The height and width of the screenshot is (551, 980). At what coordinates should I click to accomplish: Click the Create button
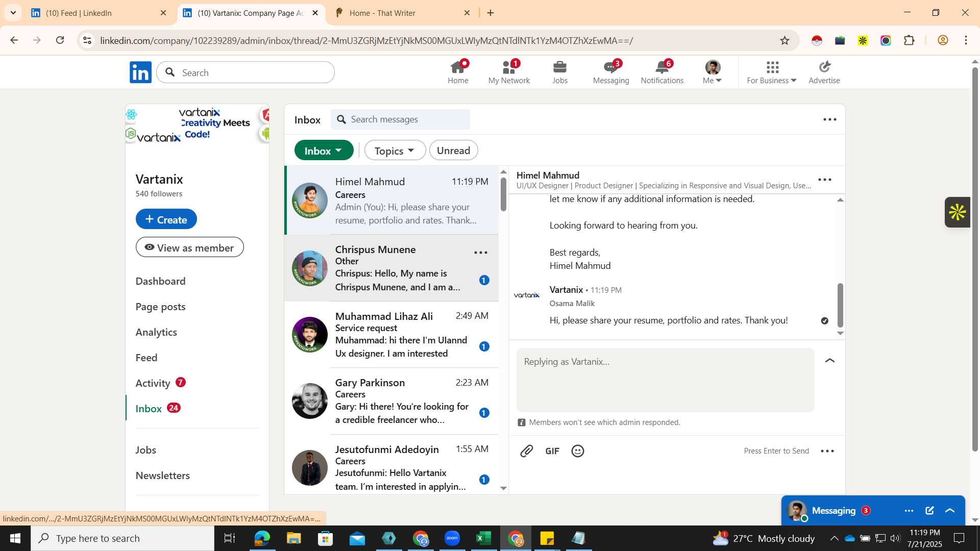[166, 219]
